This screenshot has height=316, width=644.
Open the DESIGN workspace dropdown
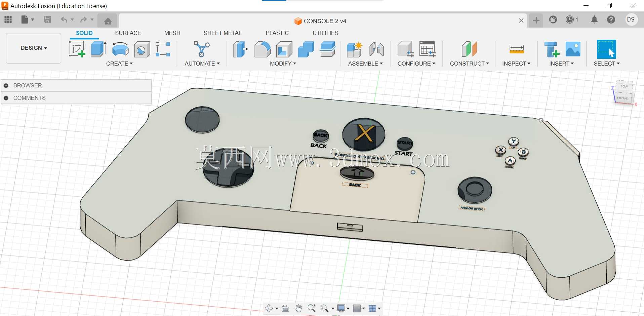click(x=34, y=48)
